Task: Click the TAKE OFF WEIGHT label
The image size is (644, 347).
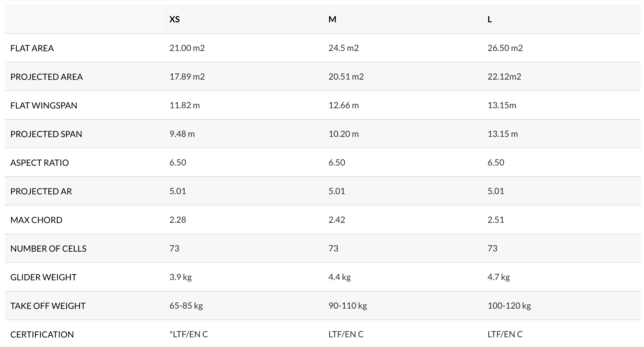Action: click(x=48, y=306)
